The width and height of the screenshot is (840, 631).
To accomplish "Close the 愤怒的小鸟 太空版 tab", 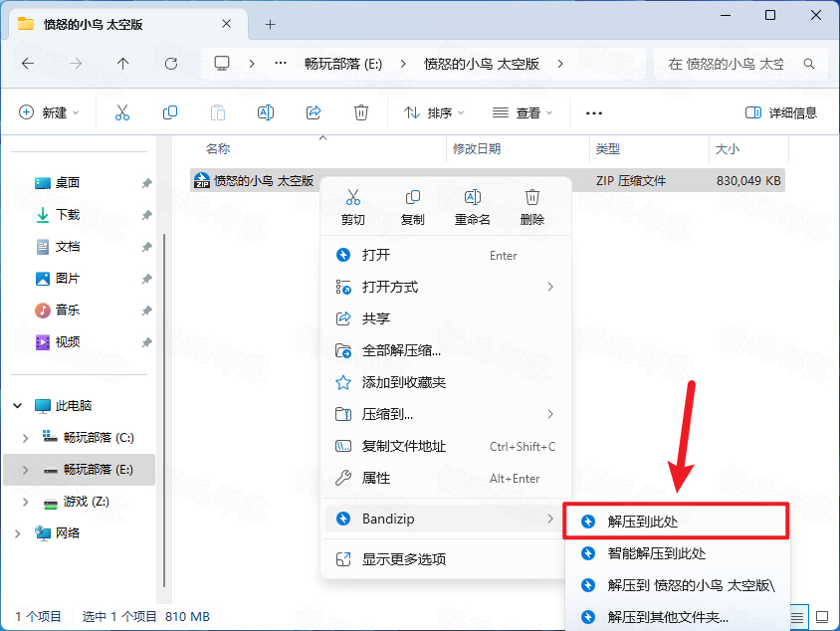I will [x=227, y=24].
